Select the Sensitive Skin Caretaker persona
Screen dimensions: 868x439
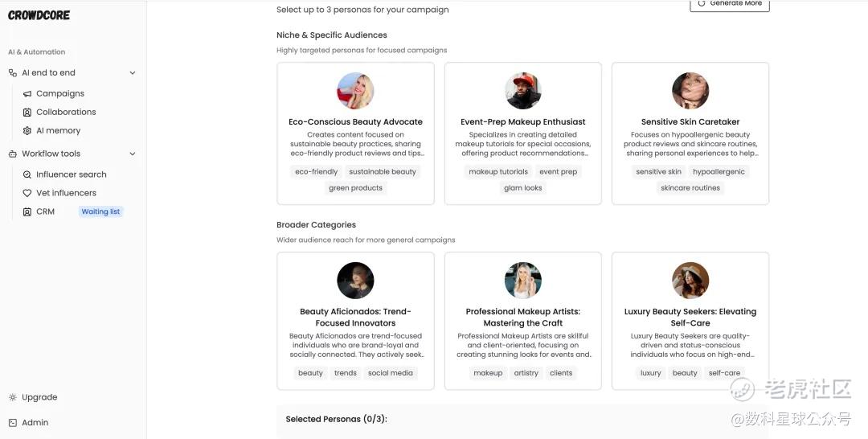[x=690, y=133]
